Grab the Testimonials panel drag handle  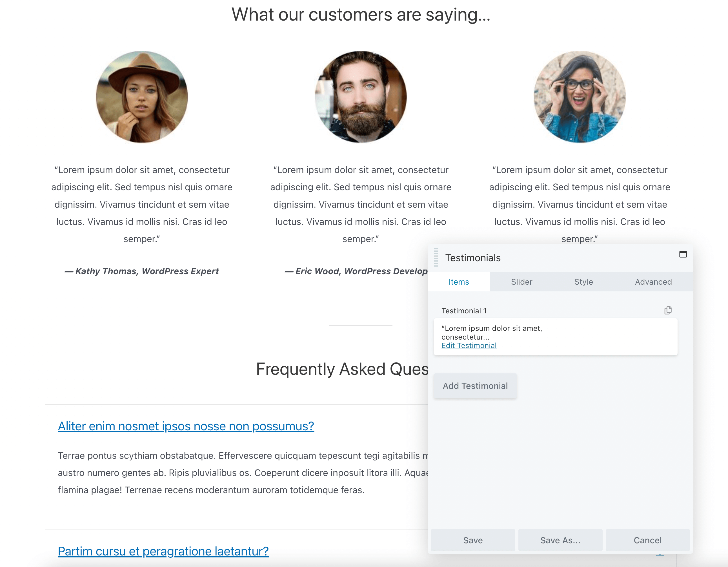coord(436,257)
